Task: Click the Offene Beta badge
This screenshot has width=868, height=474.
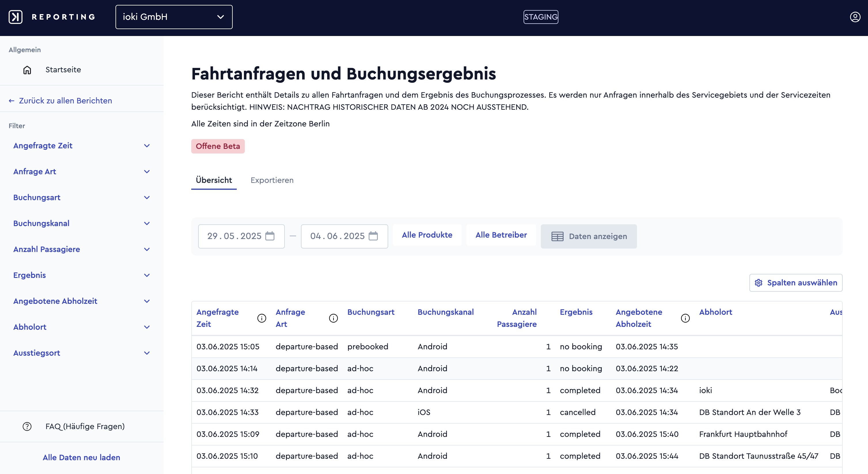Action: [x=218, y=146]
